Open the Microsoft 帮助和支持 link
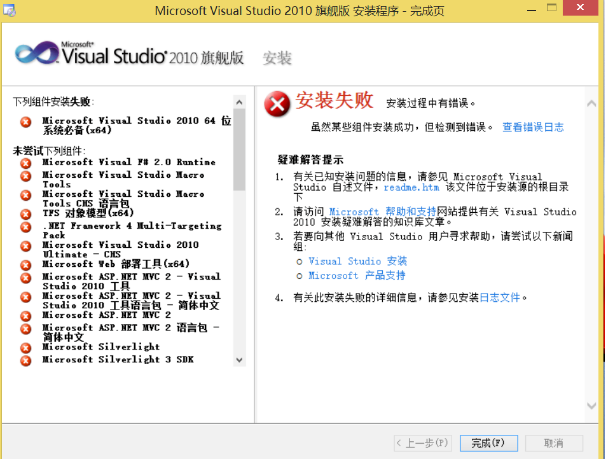605x459 pixels. tap(382, 211)
